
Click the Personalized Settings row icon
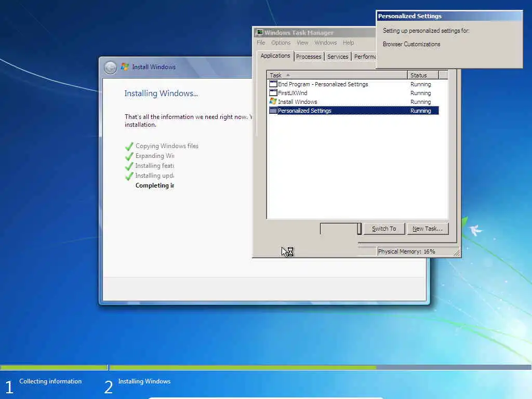click(x=273, y=110)
